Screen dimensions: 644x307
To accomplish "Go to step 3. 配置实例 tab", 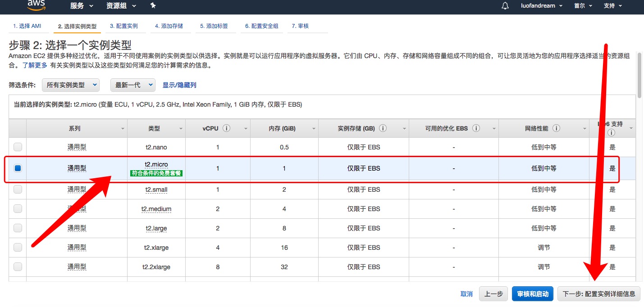I will (x=124, y=26).
